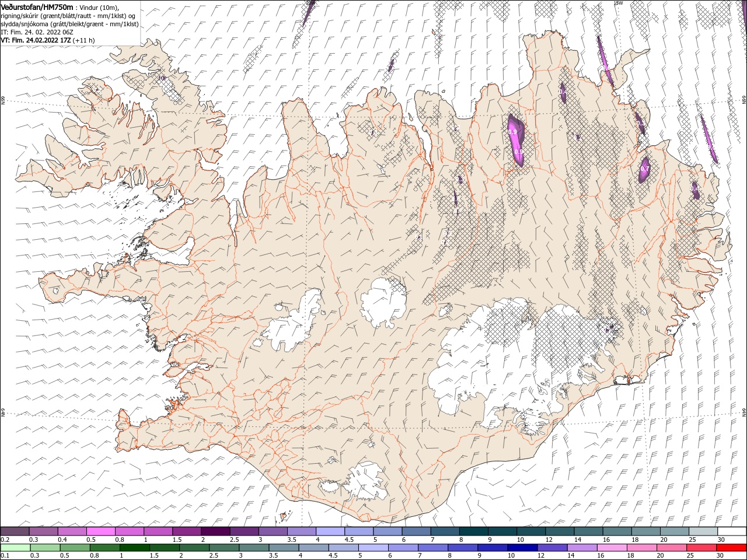The width and height of the screenshot is (747, 560).
Task: Select the deep blue 10 swatch in the bottom legend row
Action: point(523,548)
